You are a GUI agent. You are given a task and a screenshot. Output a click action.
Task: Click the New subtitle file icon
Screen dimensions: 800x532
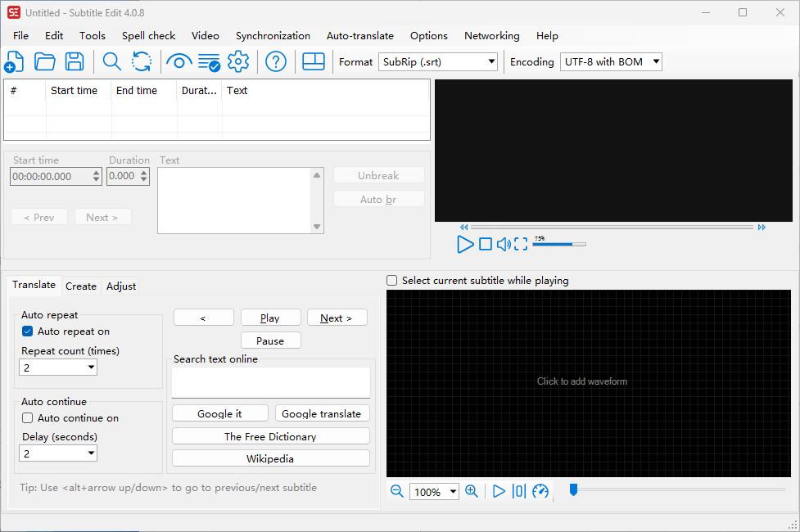pos(14,61)
